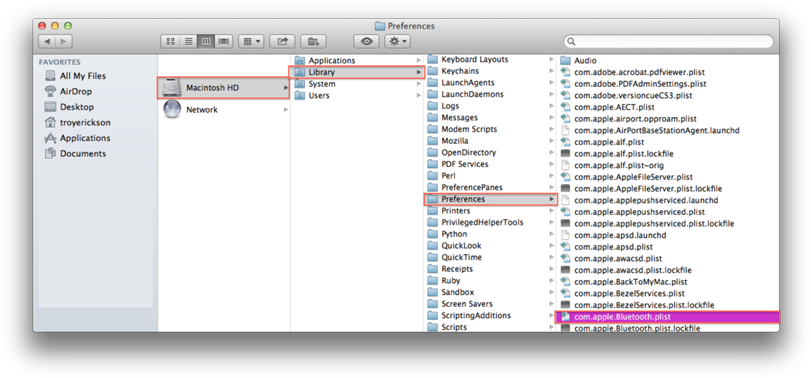Select Modem Scripts folder
This screenshot has width=811, height=378.
(490, 129)
